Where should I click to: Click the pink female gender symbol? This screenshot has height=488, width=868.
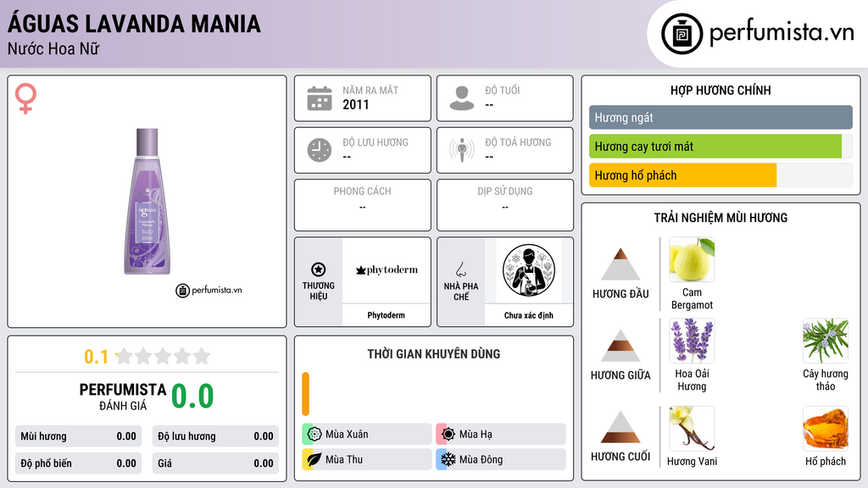[25, 98]
